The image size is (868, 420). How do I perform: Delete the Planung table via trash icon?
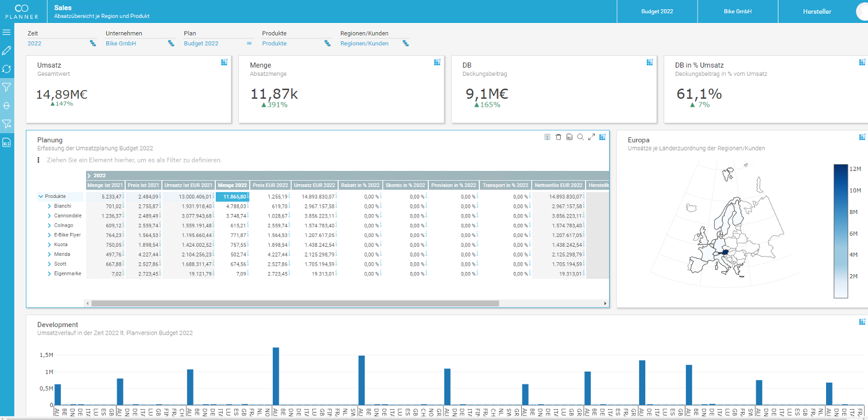pos(558,137)
